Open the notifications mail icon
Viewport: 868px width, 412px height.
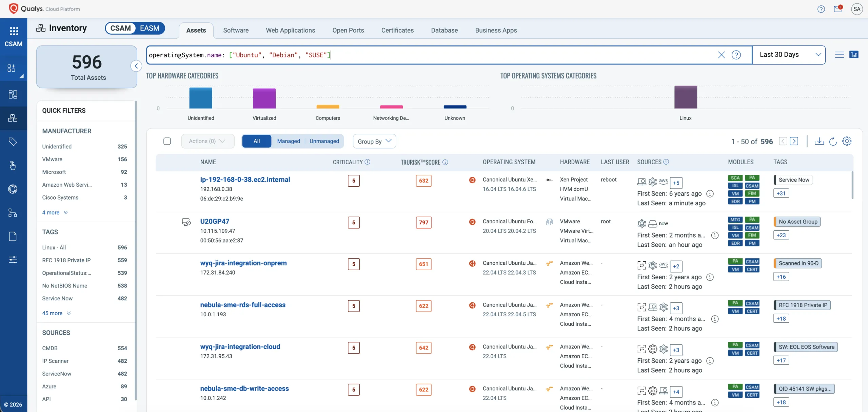[x=838, y=9]
